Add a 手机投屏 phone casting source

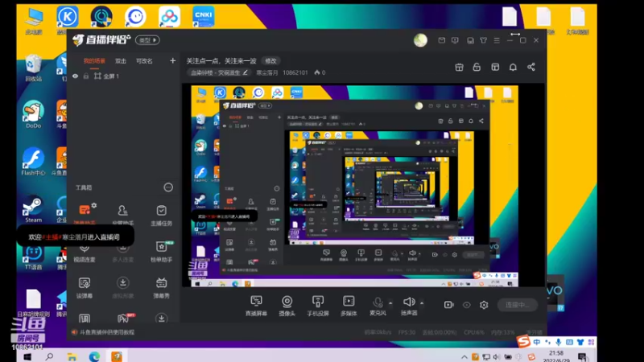[318, 306]
